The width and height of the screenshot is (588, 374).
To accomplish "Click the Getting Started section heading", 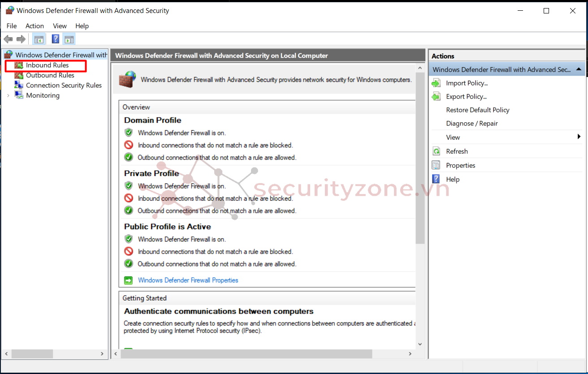I will coord(145,298).
